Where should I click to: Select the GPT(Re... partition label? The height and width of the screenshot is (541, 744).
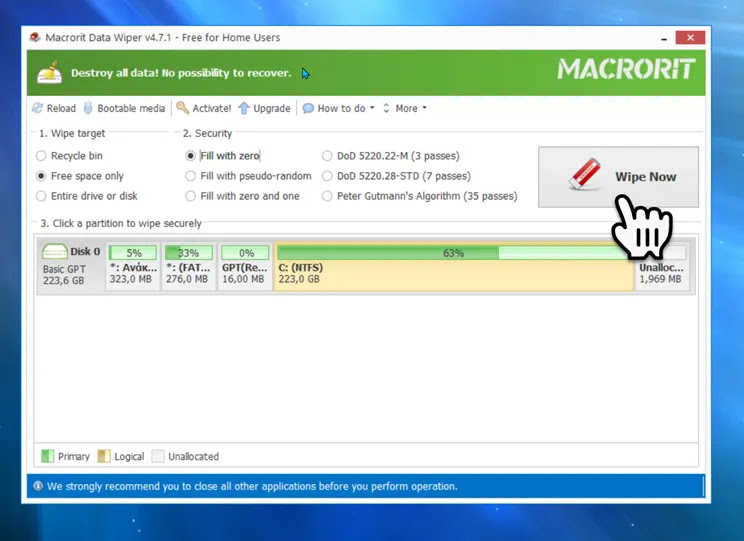245,268
